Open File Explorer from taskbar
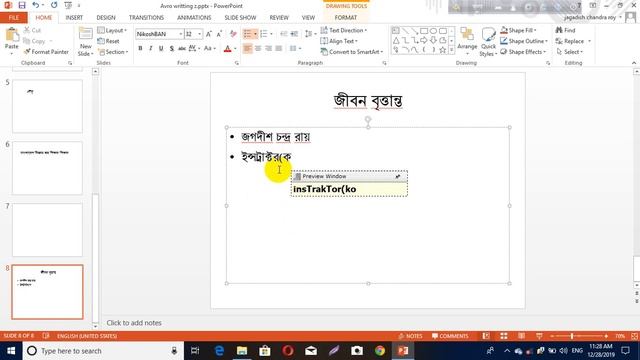Screen dimensions: 640x360 242,351
